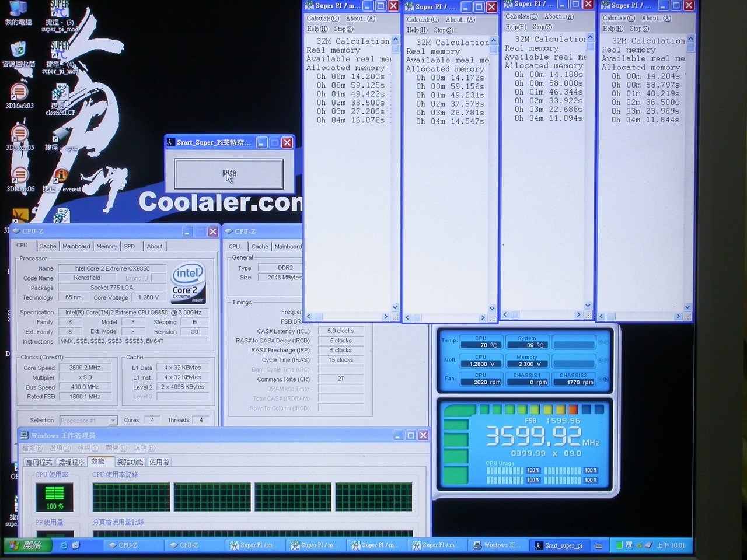Launch the 3DMark05 desktop shortcut

click(19, 137)
